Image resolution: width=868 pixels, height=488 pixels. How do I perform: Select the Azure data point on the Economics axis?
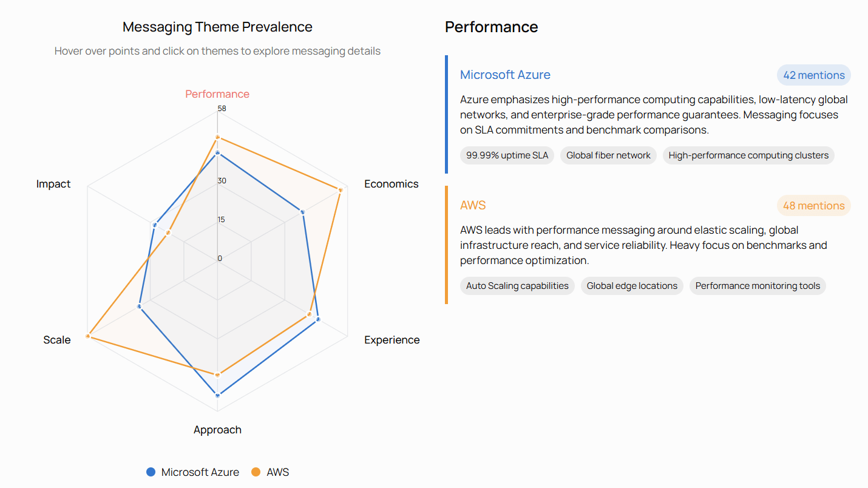302,212
